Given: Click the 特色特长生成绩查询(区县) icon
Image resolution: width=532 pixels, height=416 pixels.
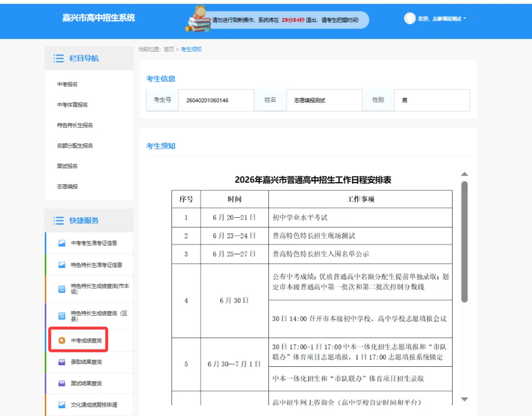Looking at the screenshot, I should click(62, 316).
